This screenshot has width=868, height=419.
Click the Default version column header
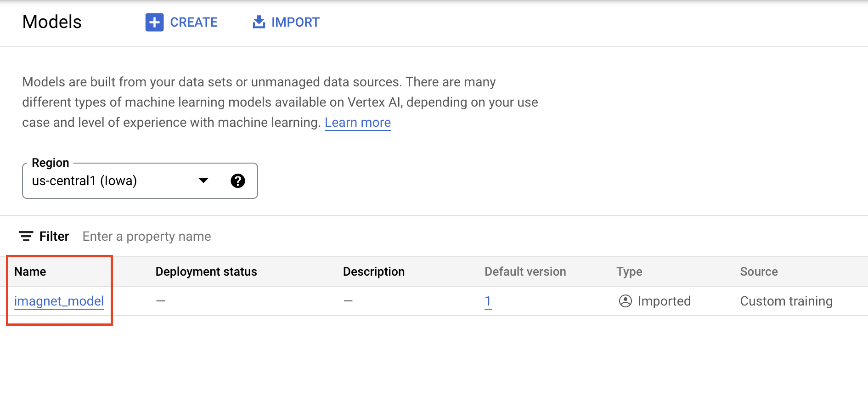click(x=525, y=272)
